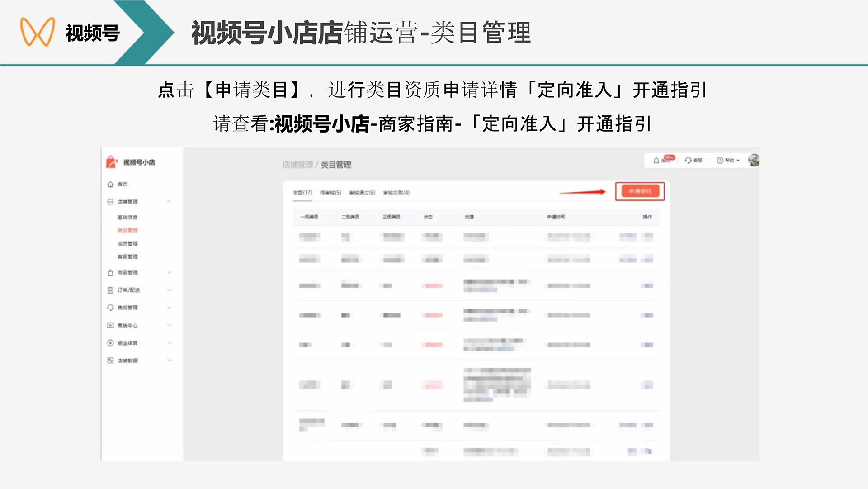
Task: Click the 店铺数据 sidebar label
Action: tap(127, 361)
